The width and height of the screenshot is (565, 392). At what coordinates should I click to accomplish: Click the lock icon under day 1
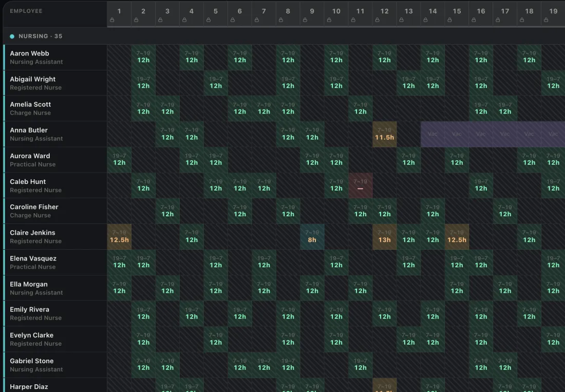pyautogui.click(x=112, y=20)
